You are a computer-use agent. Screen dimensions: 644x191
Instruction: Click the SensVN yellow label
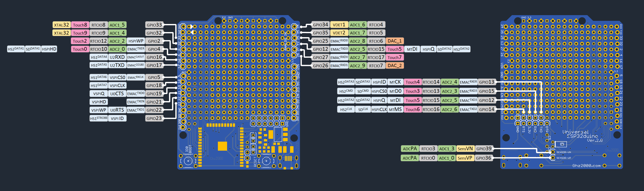[465, 149]
